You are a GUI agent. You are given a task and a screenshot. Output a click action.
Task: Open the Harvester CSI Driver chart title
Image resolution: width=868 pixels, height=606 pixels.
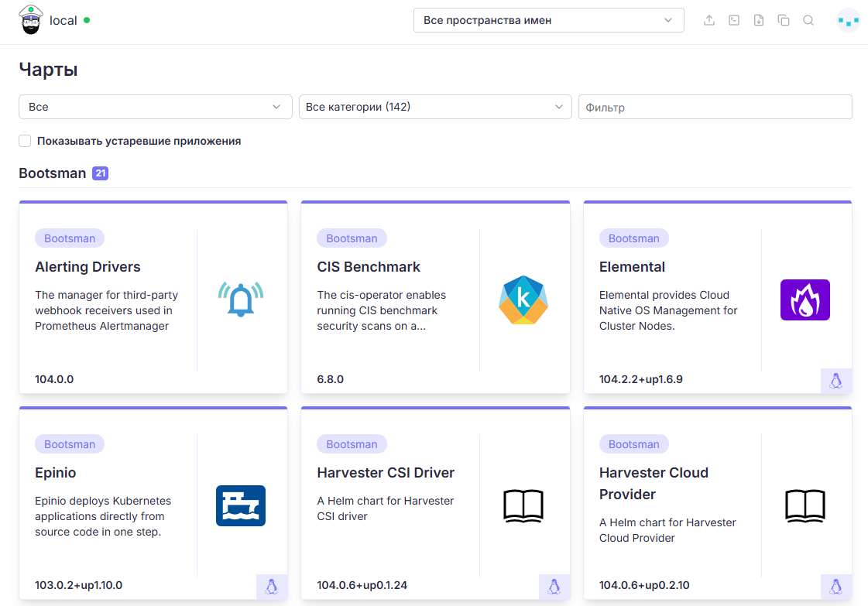386,473
